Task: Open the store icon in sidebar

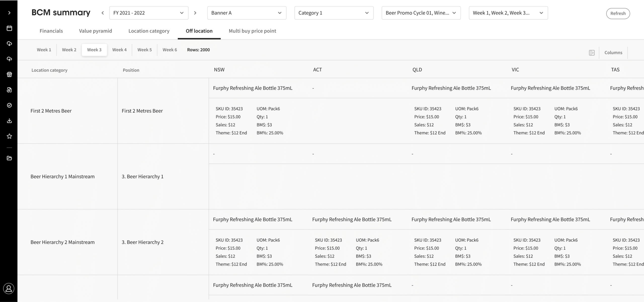Action: pos(9,74)
